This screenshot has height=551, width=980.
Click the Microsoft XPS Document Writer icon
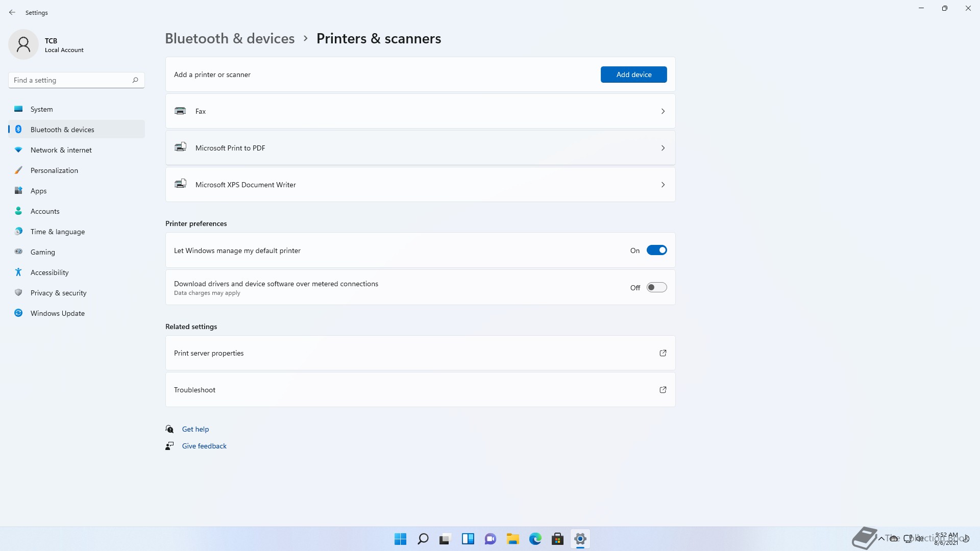[180, 184]
